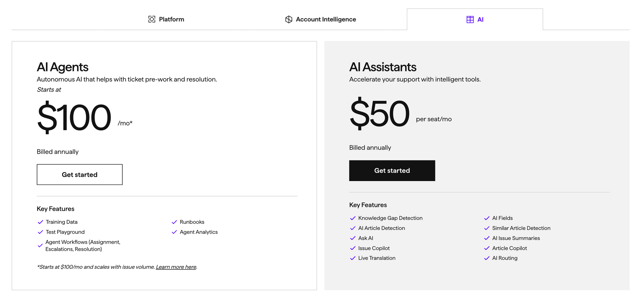
Task: Click the checkmark beside Training Data
Action: (40, 222)
